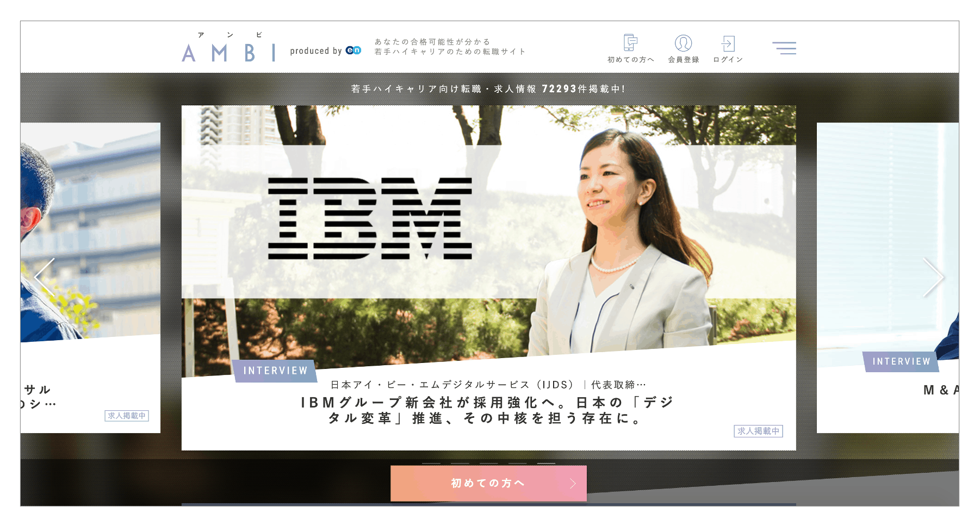Click the pink 初めての方へ button
Viewport: 980px width, 526px height.
coord(488,483)
